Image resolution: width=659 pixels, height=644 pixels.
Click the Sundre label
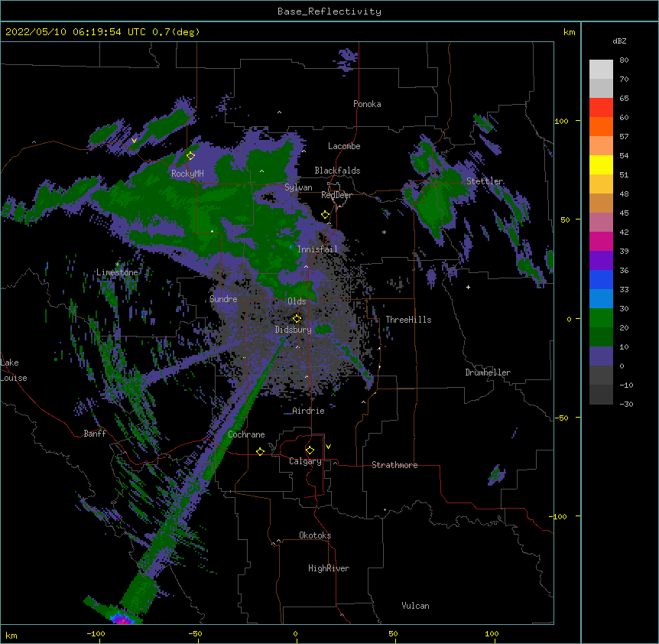point(223,299)
